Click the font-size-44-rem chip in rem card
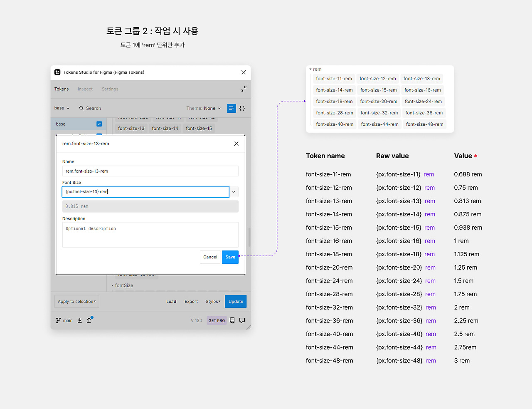This screenshot has width=532, height=409. point(380,124)
